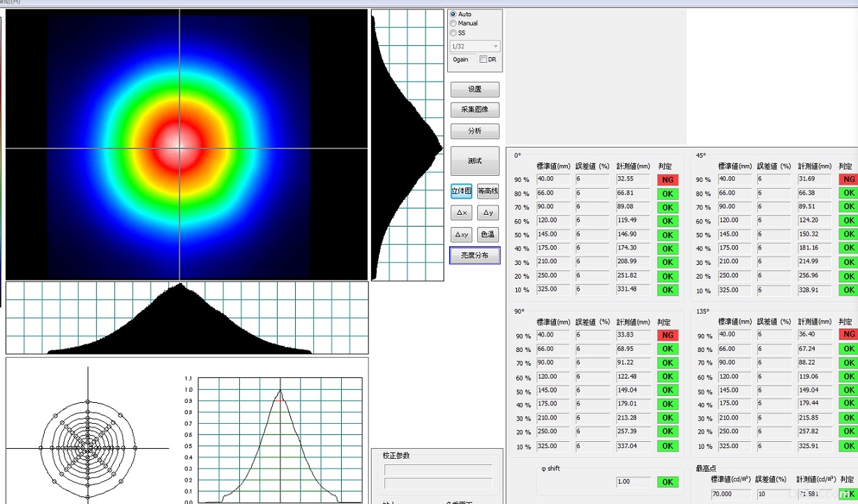858x504 pixels.
Task: Click 90° 60% measured value 122.48
Action: [x=633, y=376]
